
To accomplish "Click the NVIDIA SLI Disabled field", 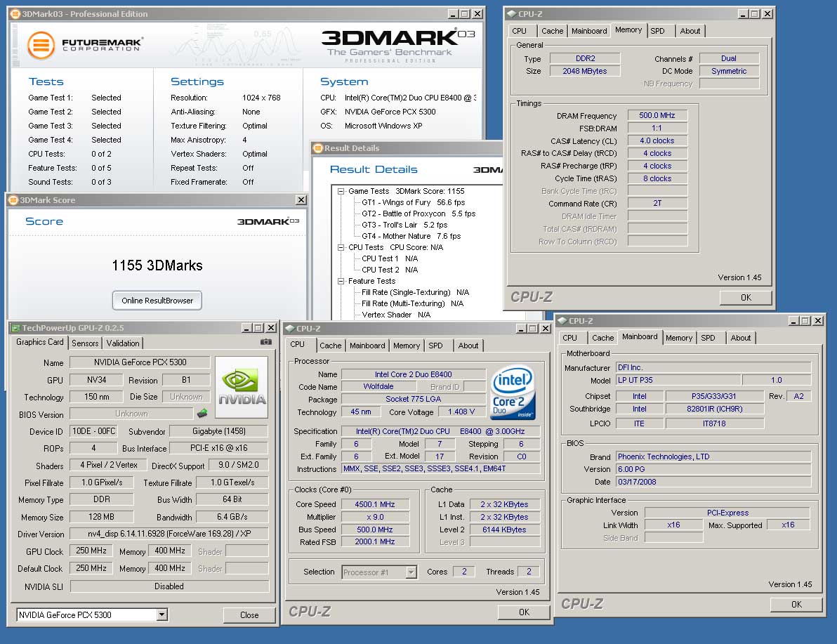I will pyautogui.click(x=169, y=586).
